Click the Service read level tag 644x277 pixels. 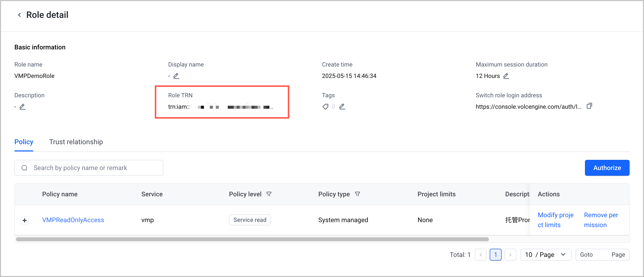point(250,220)
